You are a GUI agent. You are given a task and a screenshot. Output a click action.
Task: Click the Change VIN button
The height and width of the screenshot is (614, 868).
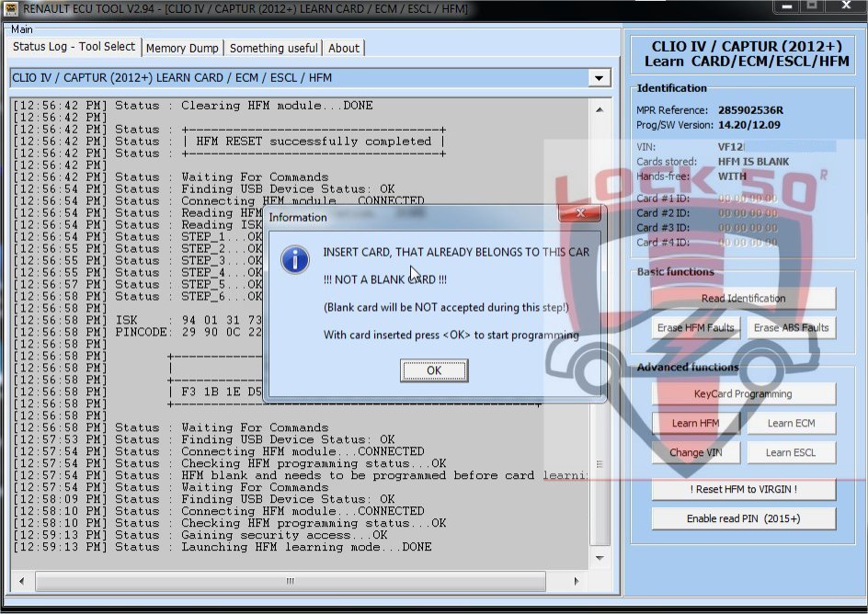(695, 452)
